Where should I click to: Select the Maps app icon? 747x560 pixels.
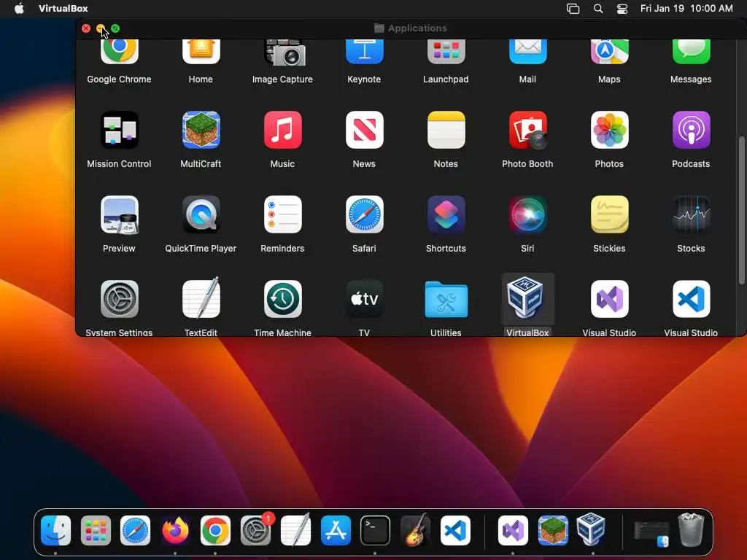[609, 52]
